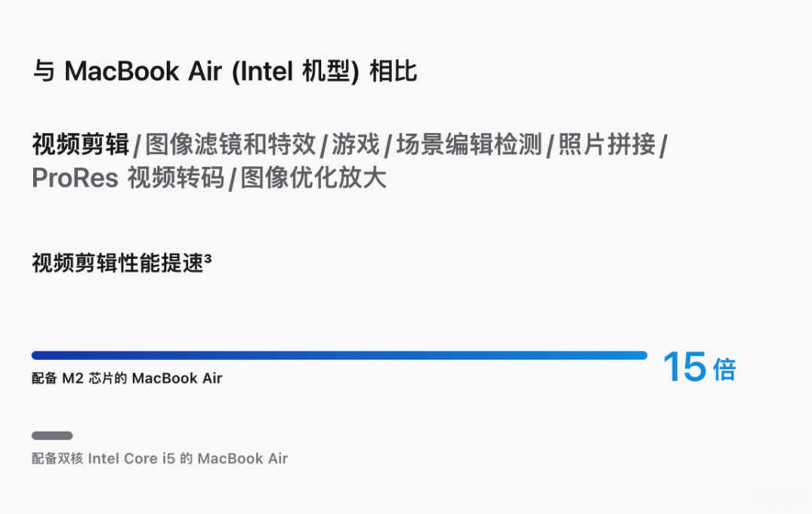The image size is (812, 514).
Task: Click the 配备 M2 芯片的 MacBook Air label
Action: (x=127, y=379)
